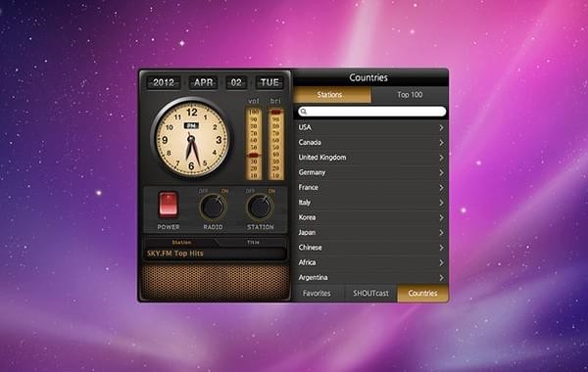Turn the STATION knob on
The height and width of the screenshot is (372, 588).
260,207
